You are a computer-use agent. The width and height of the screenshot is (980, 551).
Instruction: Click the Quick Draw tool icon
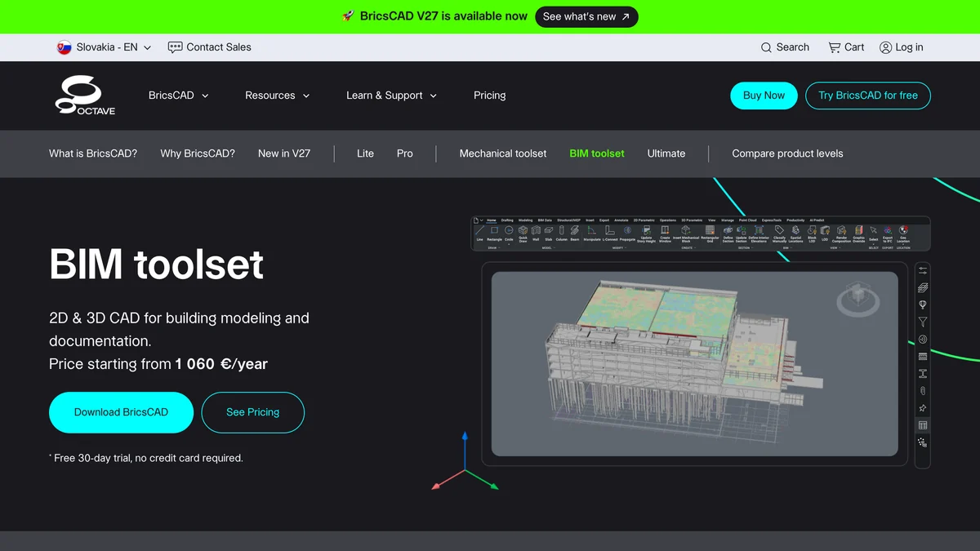click(x=523, y=230)
